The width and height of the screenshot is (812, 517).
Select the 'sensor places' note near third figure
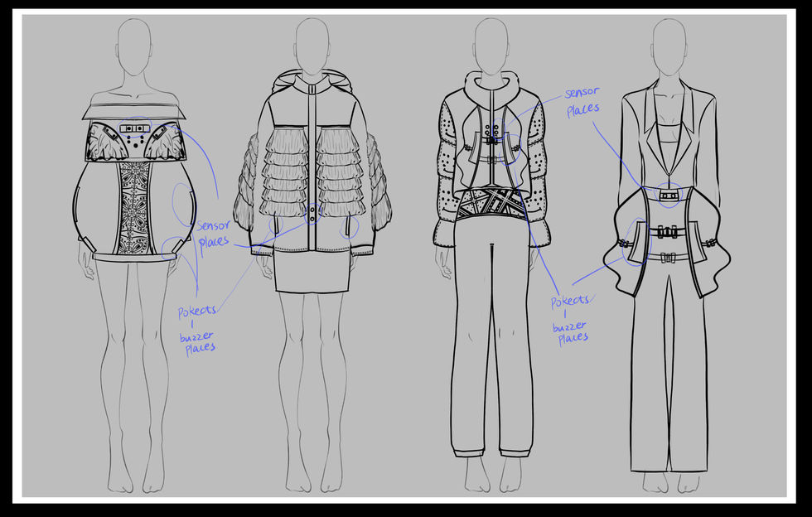coord(582,102)
